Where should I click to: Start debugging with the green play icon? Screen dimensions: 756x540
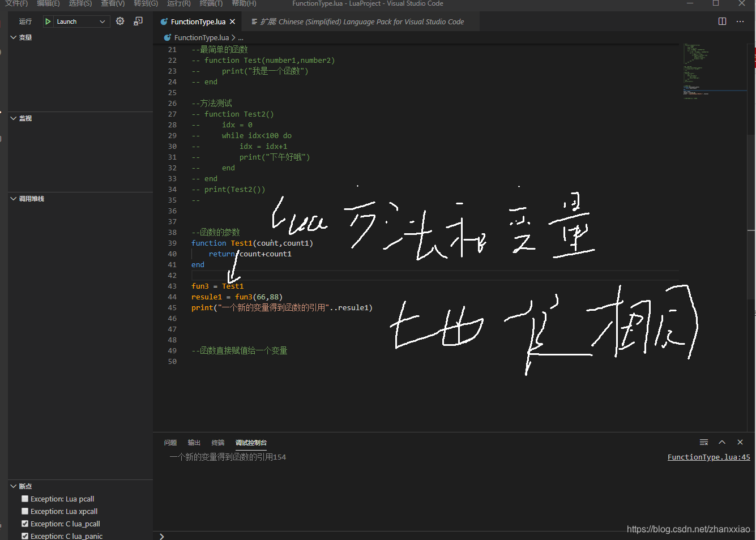pos(48,22)
